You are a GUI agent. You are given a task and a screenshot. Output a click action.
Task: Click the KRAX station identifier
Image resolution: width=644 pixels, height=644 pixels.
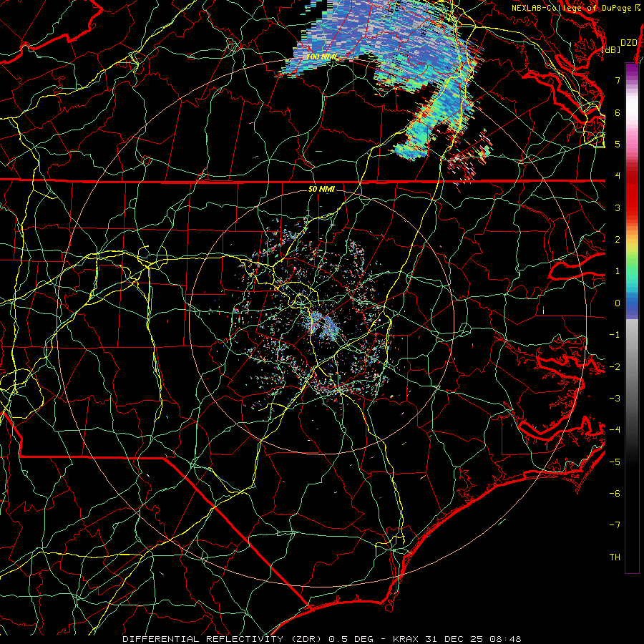(x=406, y=639)
